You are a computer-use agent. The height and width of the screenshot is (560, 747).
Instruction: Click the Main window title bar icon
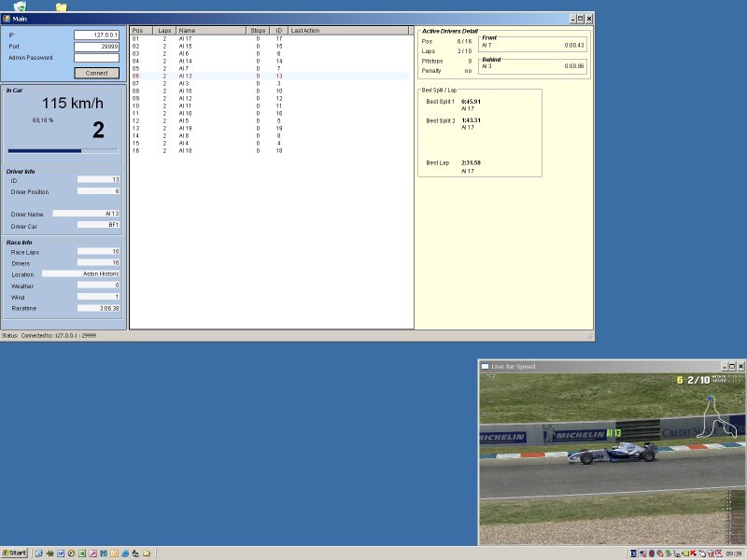(x=7, y=19)
